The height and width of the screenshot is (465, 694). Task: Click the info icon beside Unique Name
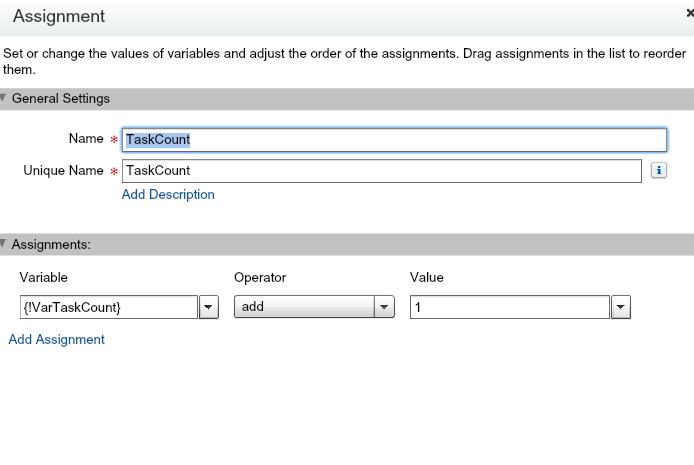[x=659, y=171]
